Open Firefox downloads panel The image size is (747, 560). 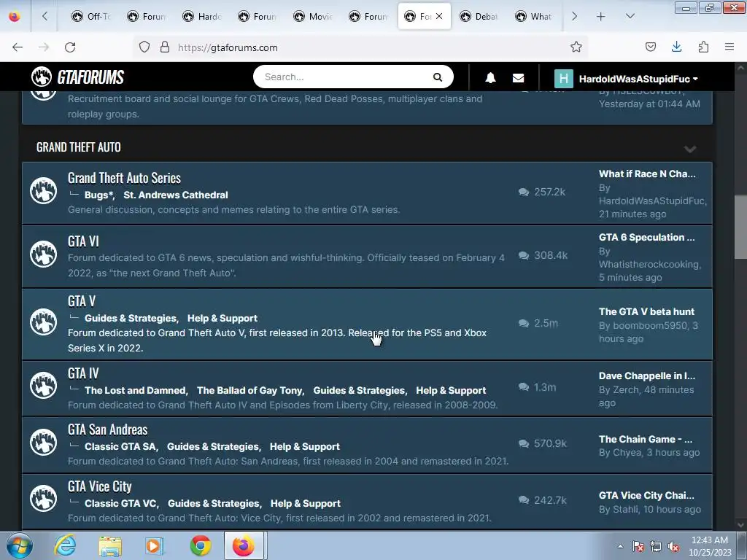pos(676,47)
